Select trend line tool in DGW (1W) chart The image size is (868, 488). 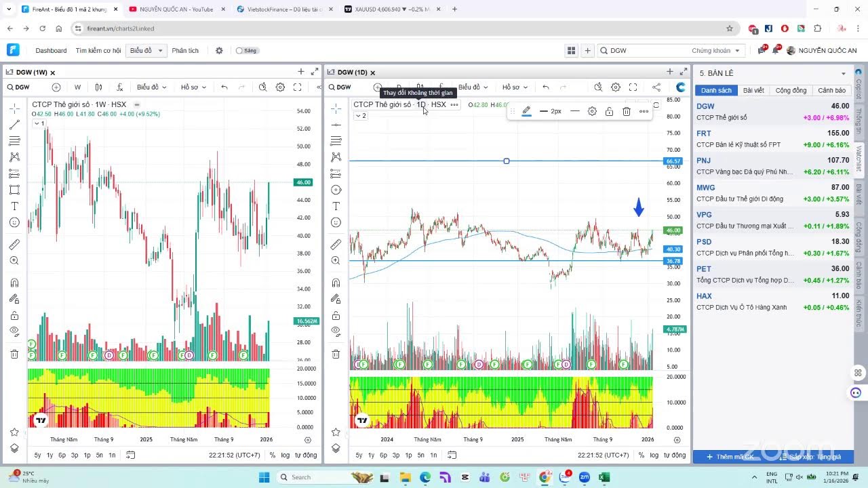point(14,125)
